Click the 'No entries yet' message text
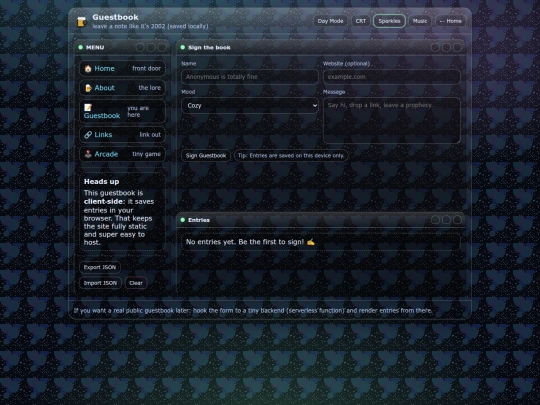 (x=250, y=242)
